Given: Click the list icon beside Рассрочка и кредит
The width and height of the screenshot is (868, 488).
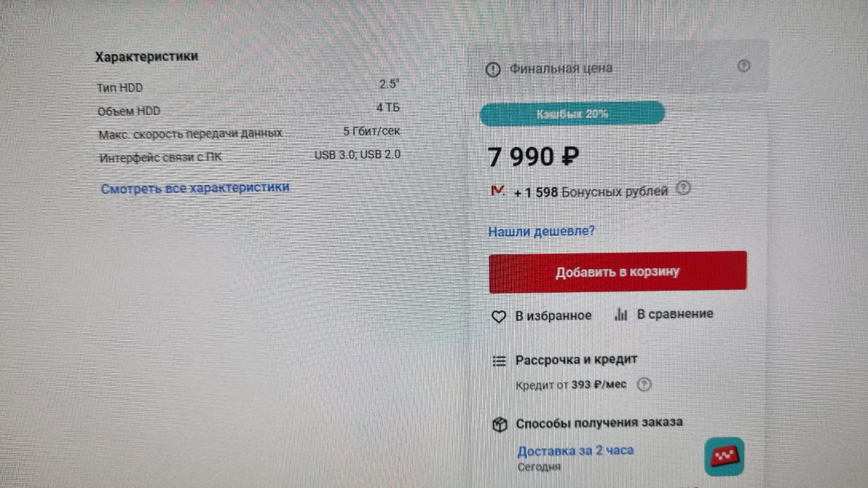Looking at the screenshot, I should point(499,361).
